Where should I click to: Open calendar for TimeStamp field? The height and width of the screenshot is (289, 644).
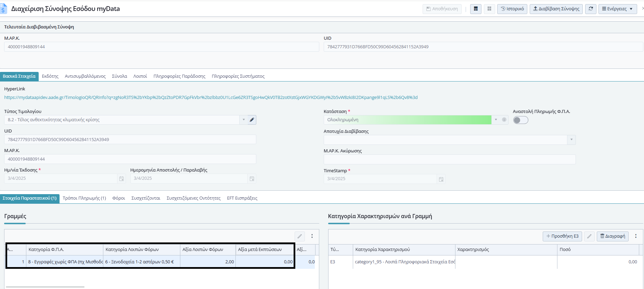tap(441, 179)
